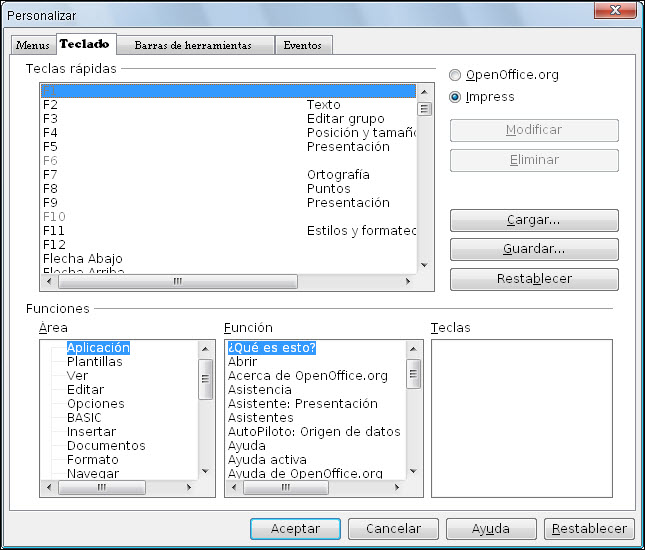The image size is (645, 550).
Task: Select the F2 Texto shortcut row
Action: click(x=228, y=105)
